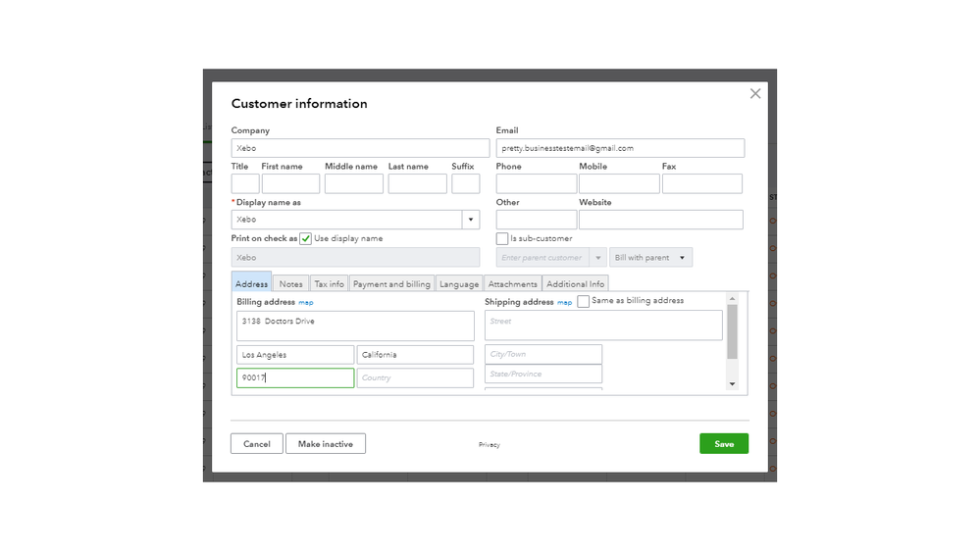This screenshot has width=980, height=551.
Task: Open the Privacy link
Action: pos(489,445)
